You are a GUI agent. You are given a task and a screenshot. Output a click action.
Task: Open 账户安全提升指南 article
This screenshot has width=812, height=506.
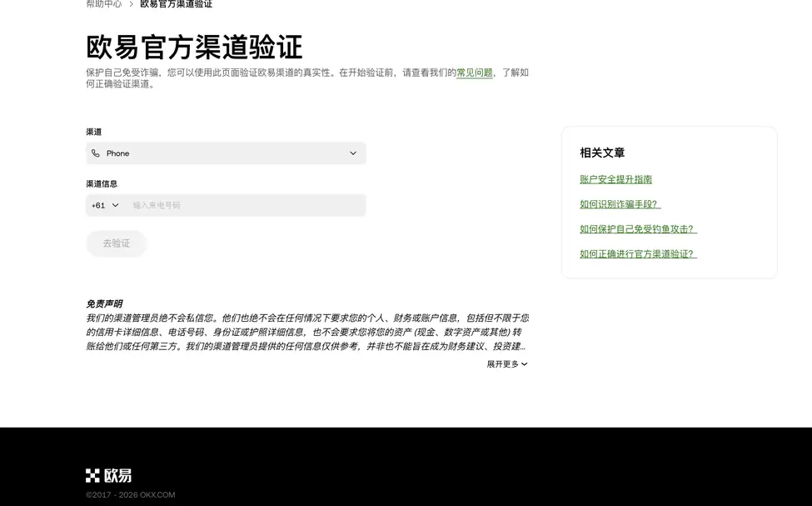point(615,179)
